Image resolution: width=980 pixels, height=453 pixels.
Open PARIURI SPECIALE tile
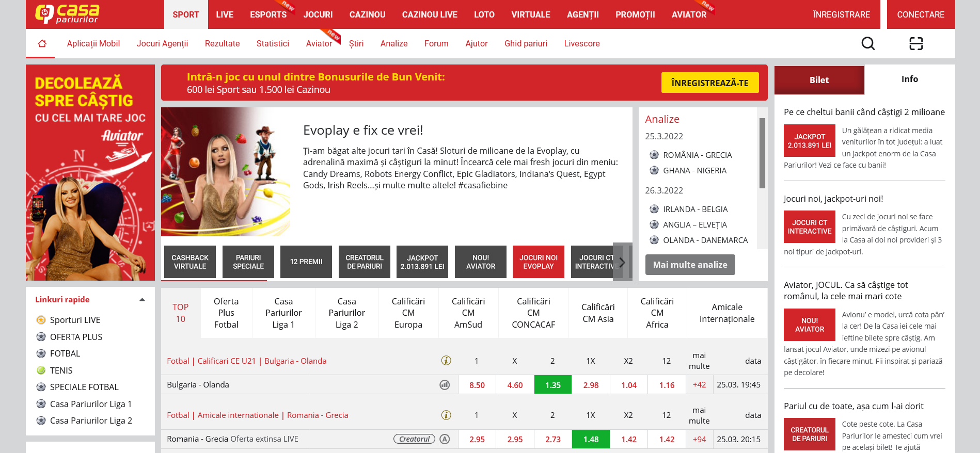click(x=248, y=262)
